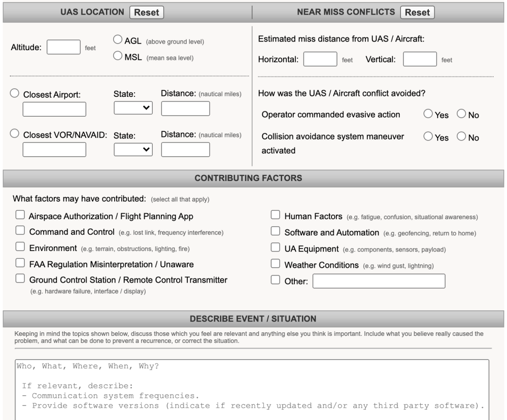Check the Command and Control factor
Screen dimensions: 507x420
20,231
